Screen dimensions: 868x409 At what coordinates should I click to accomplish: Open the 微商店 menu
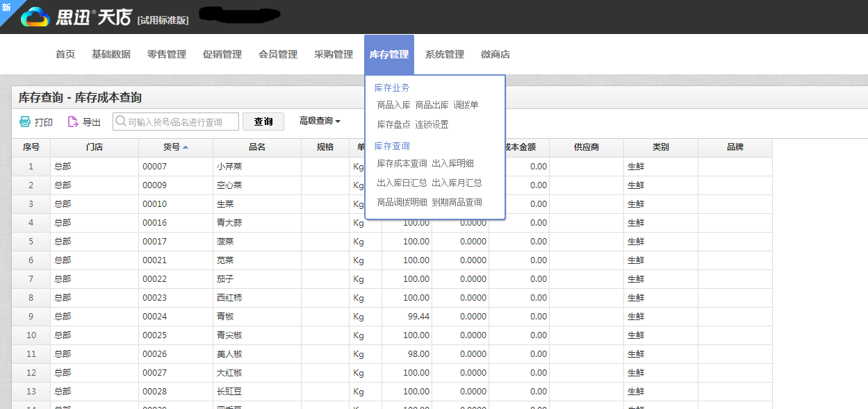pyautogui.click(x=494, y=53)
